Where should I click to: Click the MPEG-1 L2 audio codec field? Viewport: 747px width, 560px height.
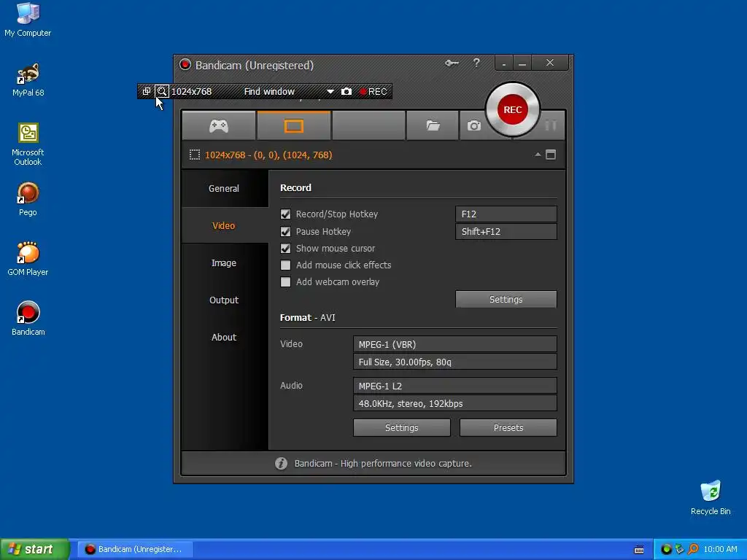455,386
